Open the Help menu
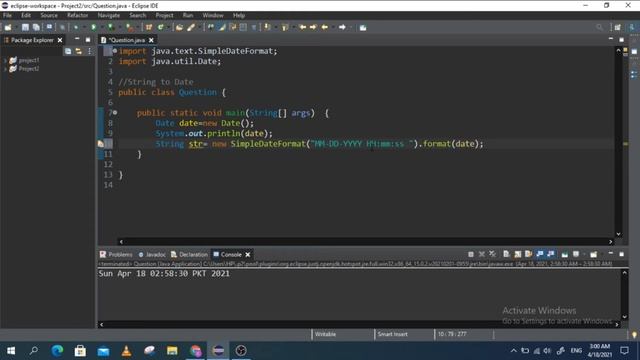The image size is (640, 360). [239, 15]
